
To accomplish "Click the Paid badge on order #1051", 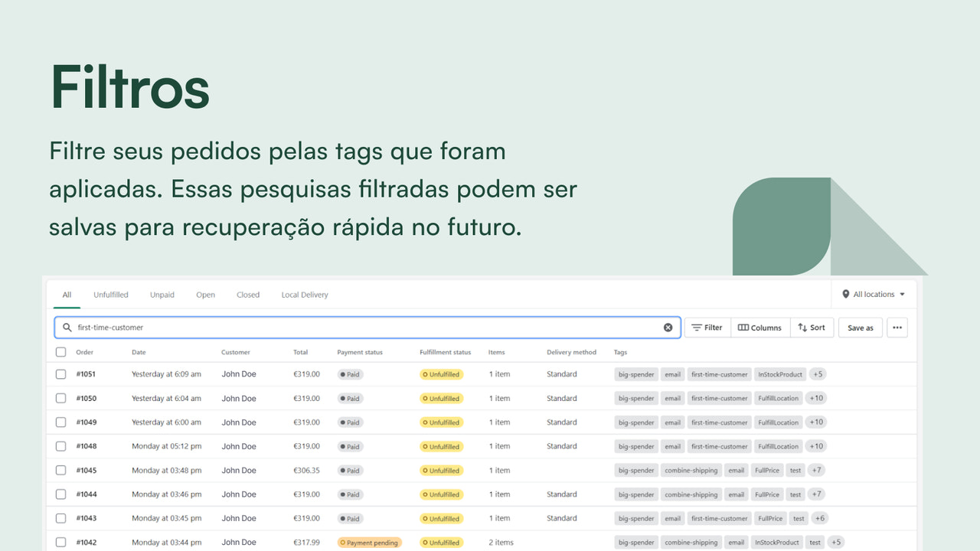I will point(350,374).
